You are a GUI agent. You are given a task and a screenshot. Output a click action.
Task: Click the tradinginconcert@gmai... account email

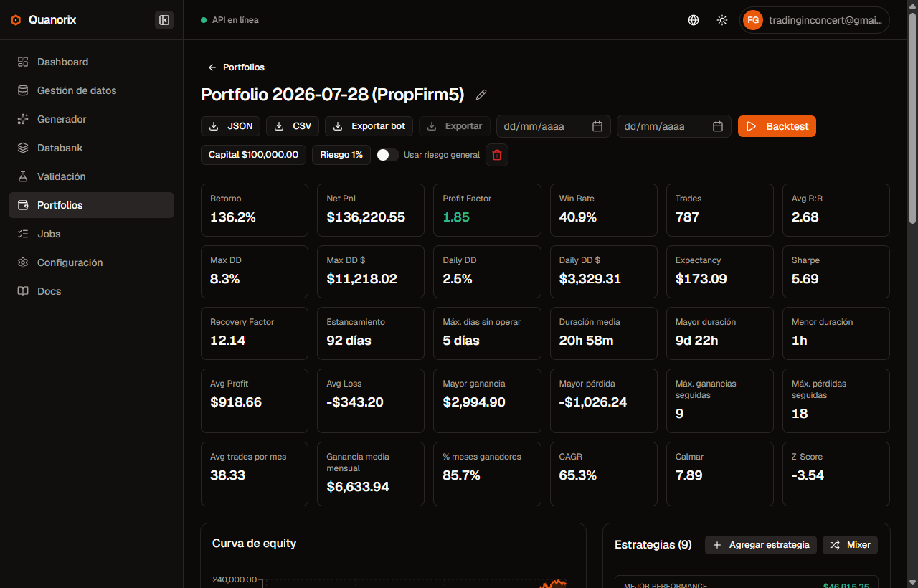(x=825, y=20)
